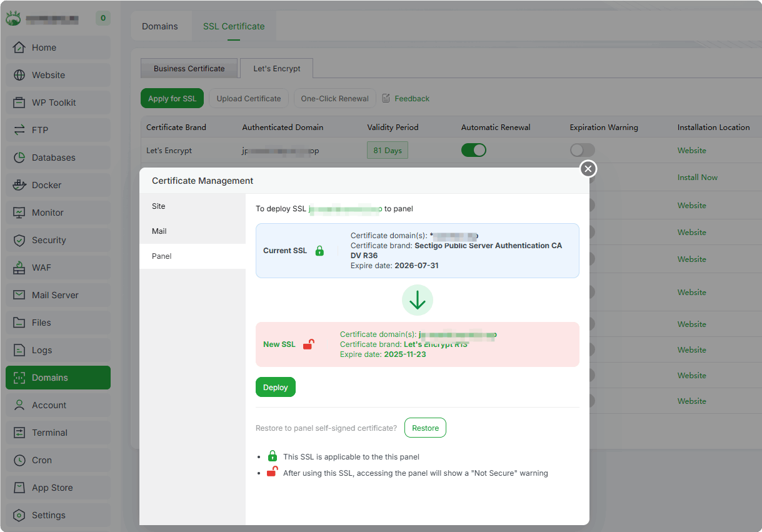Image resolution: width=762 pixels, height=532 pixels.
Task: Open the Feedback link
Action: 412,99
